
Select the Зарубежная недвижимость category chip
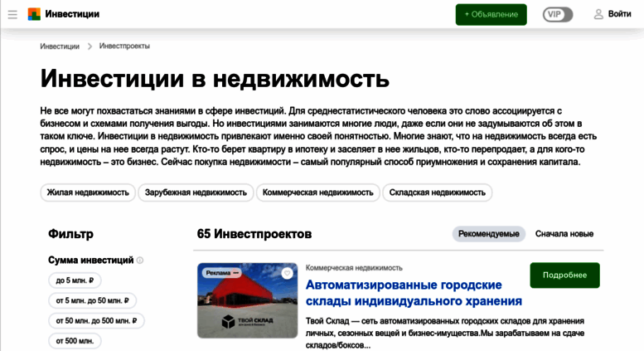click(196, 193)
